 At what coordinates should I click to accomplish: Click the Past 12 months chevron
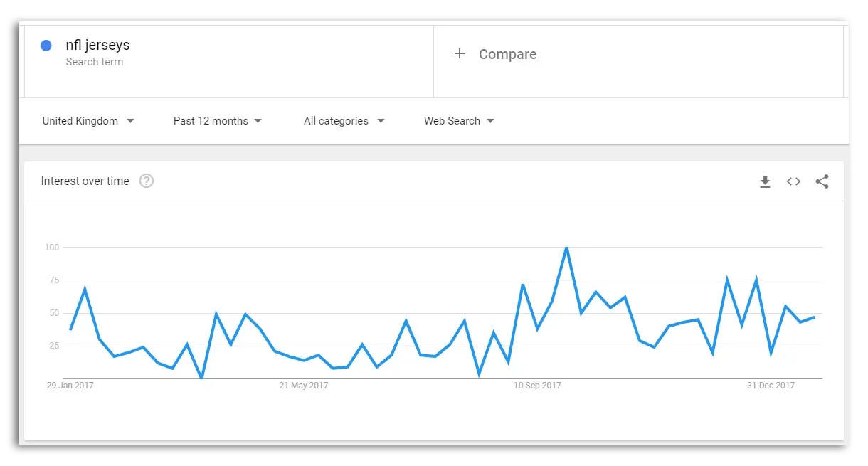pyautogui.click(x=258, y=121)
